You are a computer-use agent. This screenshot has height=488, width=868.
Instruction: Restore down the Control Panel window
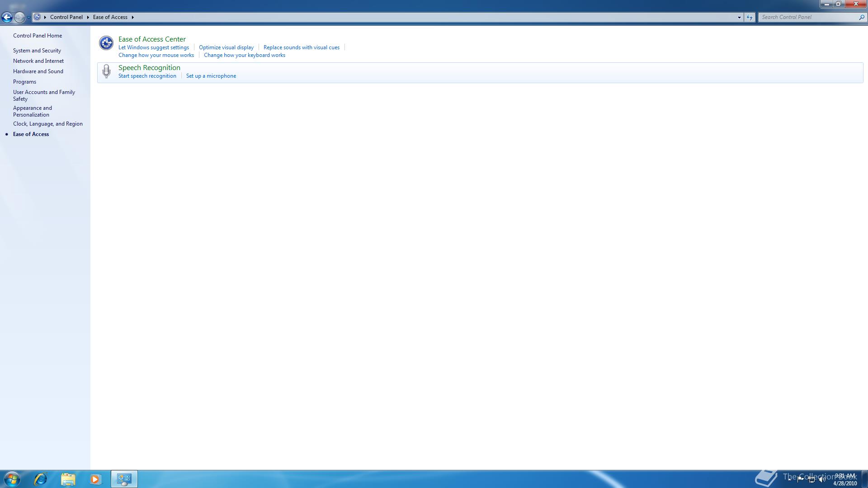pyautogui.click(x=839, y=4)
